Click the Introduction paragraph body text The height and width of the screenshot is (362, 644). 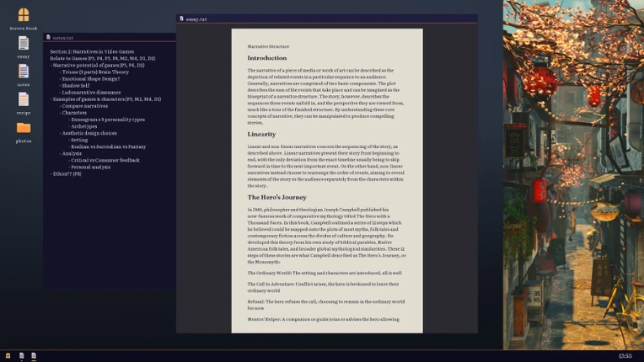coord(325,96)
